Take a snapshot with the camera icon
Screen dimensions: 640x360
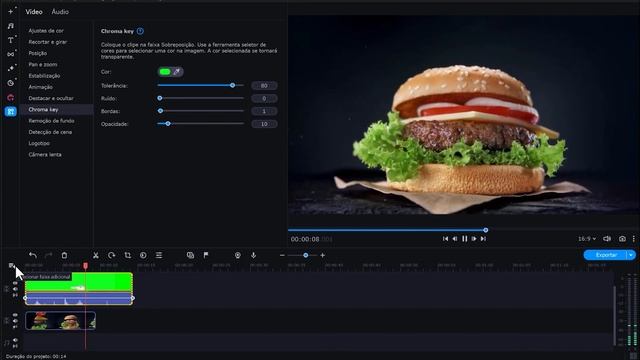(622, 239)
